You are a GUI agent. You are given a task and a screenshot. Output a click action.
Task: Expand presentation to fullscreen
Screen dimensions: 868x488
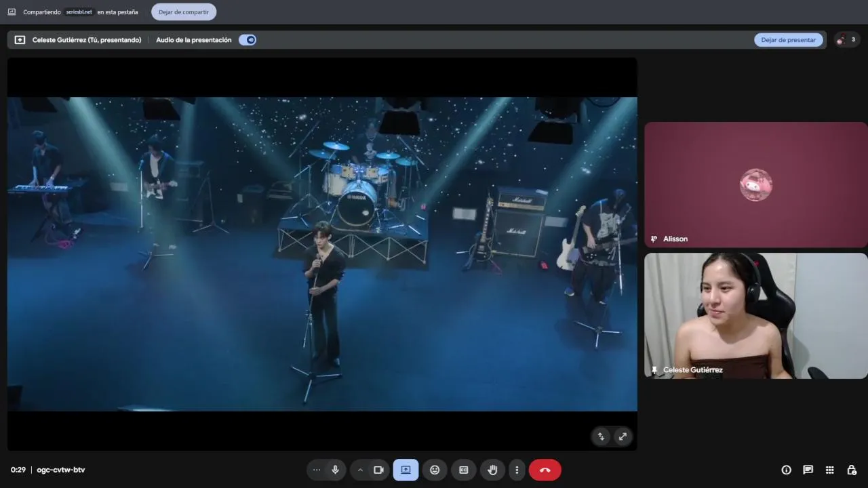[x=623, y=436]
